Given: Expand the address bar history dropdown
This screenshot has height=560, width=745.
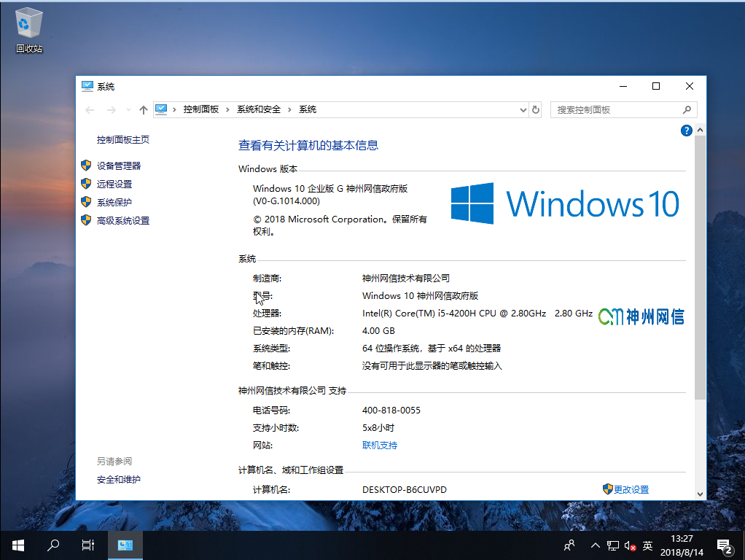Looking at the screenshot, I should coord(523,110).
